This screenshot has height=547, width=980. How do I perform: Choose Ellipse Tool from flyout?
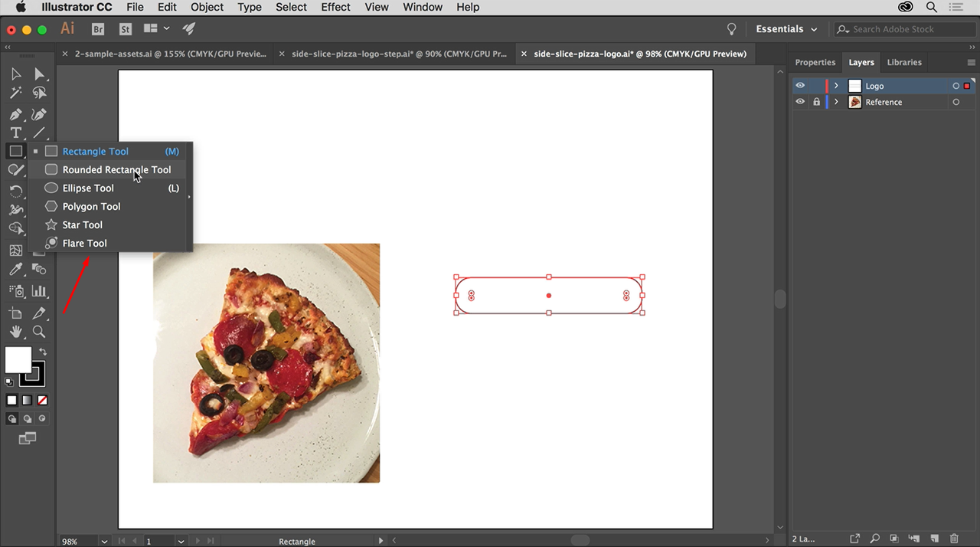click(108, 188)
